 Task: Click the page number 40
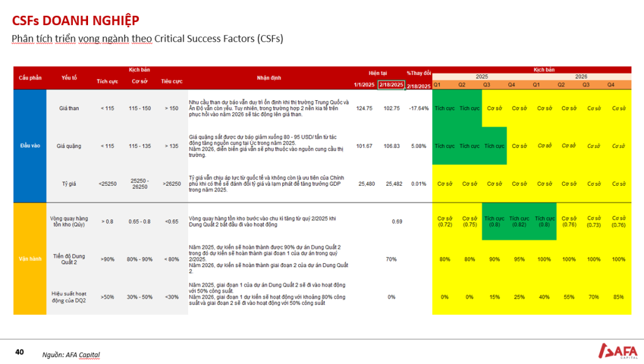[x=19, y=352]
